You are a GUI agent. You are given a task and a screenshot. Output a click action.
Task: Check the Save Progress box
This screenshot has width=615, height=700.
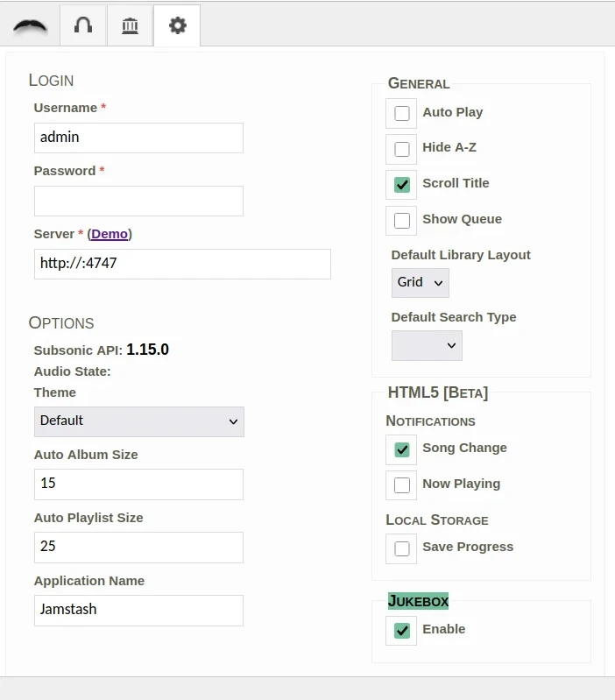[x=402, y=548]
